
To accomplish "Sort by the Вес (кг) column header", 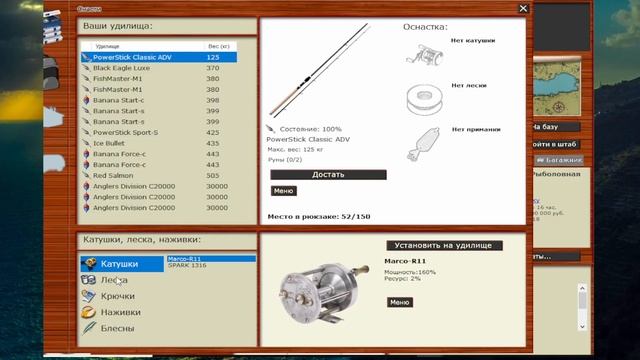I will 219,47.
